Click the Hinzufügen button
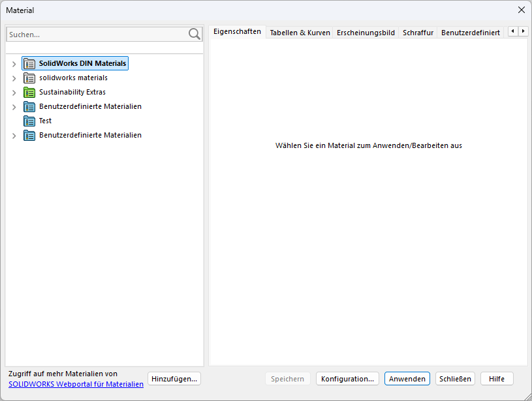This screenshot has width=532, height=401. point(174,378)
